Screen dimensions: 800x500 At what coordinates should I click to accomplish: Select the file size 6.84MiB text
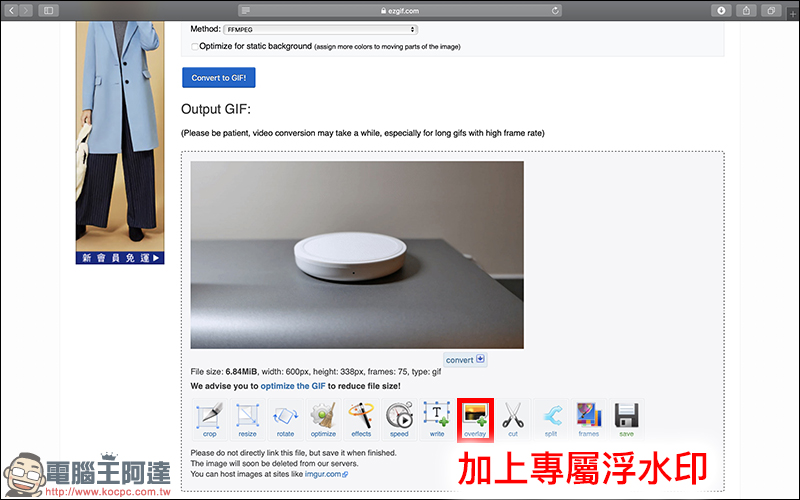tap(241, 371)
